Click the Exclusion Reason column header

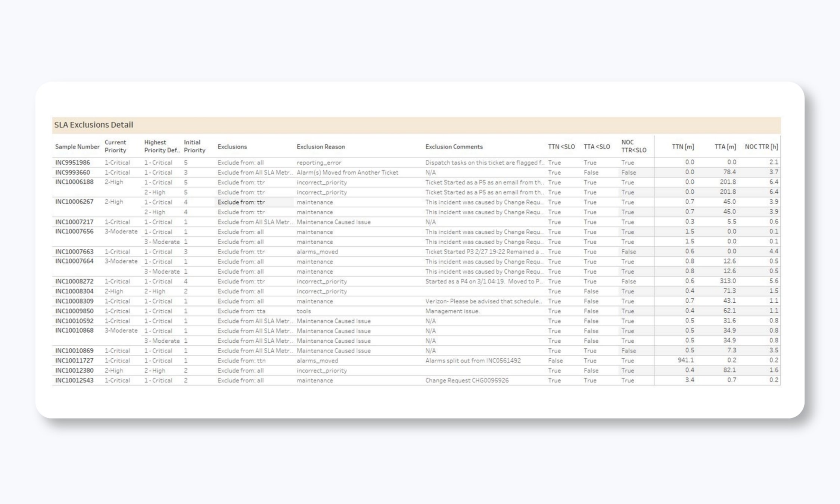tap(321, 147)
